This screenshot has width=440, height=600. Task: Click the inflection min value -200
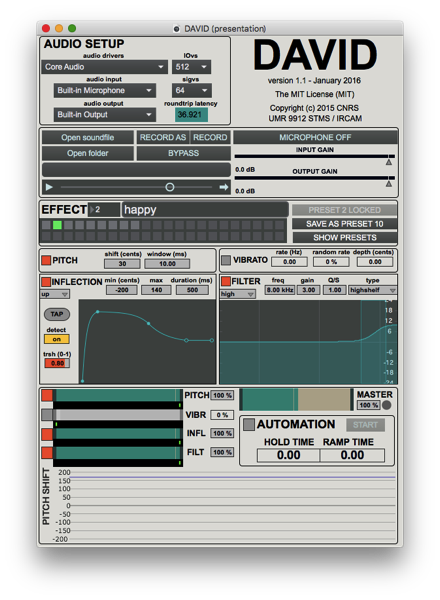point(122,290)
